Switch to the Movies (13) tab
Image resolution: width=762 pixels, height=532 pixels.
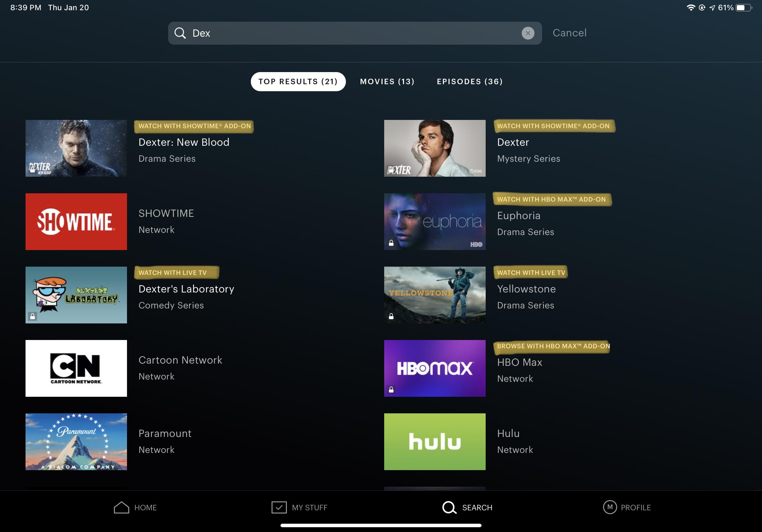[x=387, y=81]
